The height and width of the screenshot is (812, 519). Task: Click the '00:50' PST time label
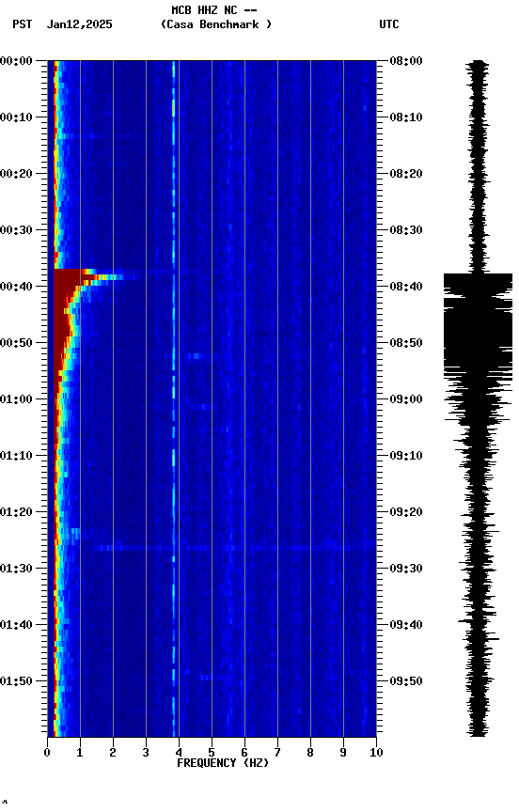tap(16, 343)
